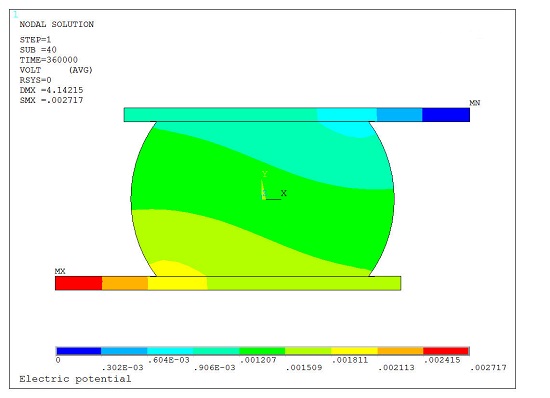Click the X axis label of the triad

[x=284, y=193]
